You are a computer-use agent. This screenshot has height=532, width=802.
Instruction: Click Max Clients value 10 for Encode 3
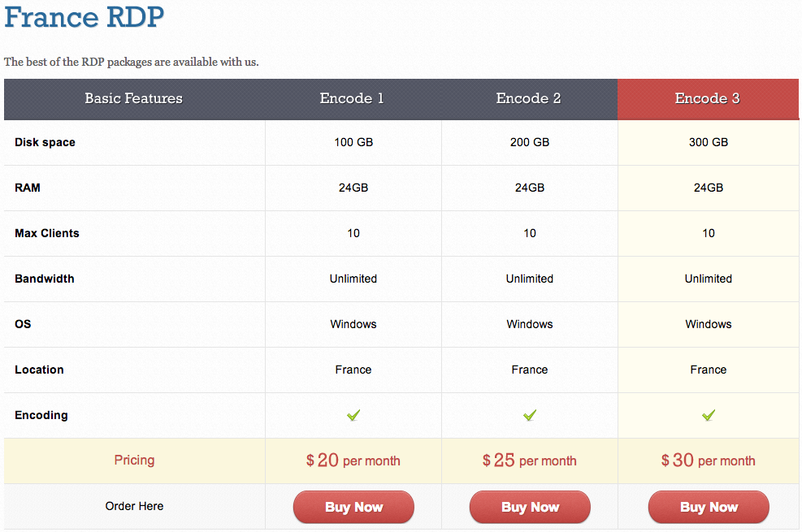pos(709,233)
